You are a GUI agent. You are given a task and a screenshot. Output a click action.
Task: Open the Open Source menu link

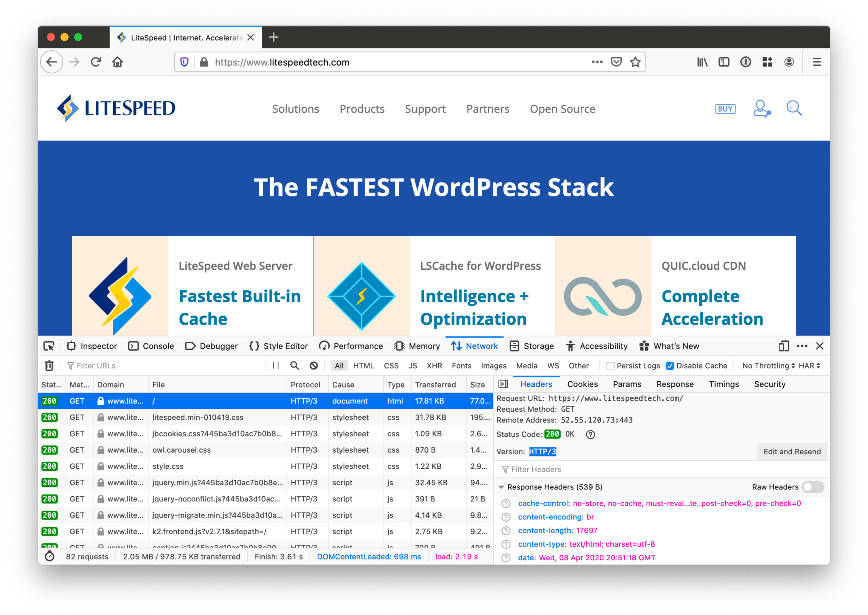562,109
